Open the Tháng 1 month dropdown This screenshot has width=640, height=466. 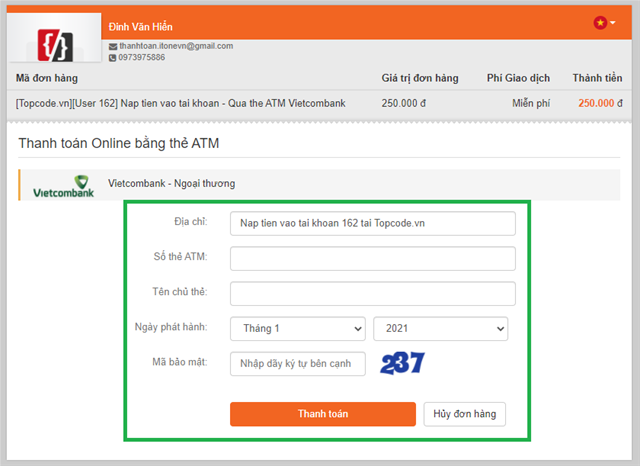pos(298,328)
